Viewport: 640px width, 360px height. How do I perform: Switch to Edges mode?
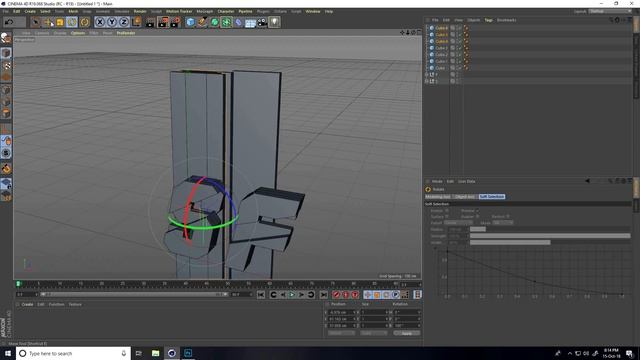(x=6, y=102)
